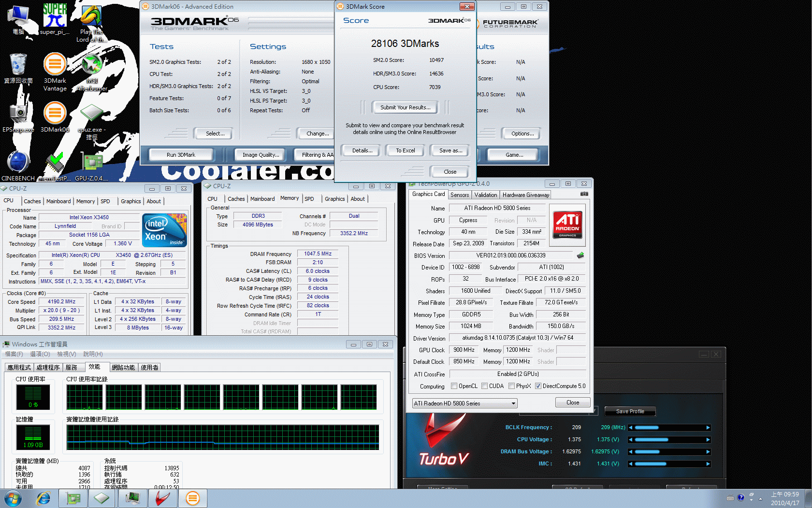The height and width of the screenshot is (508, 812).
Task: Open the Graphics tab in left CPU-Z window
Action: (x=131, y=201)
